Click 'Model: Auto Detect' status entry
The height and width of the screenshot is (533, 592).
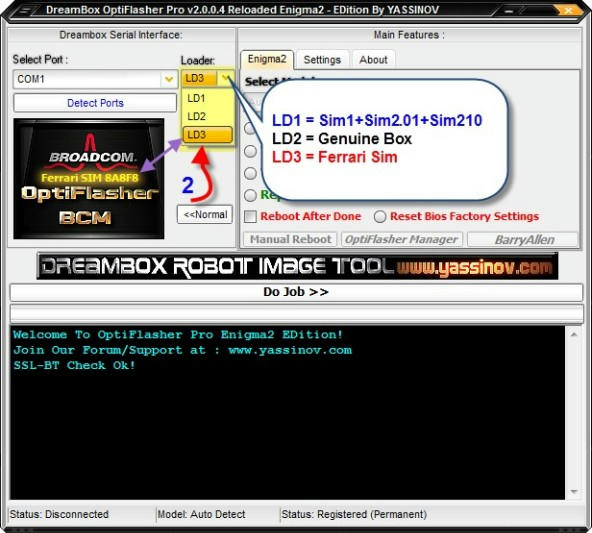[201, 514]
